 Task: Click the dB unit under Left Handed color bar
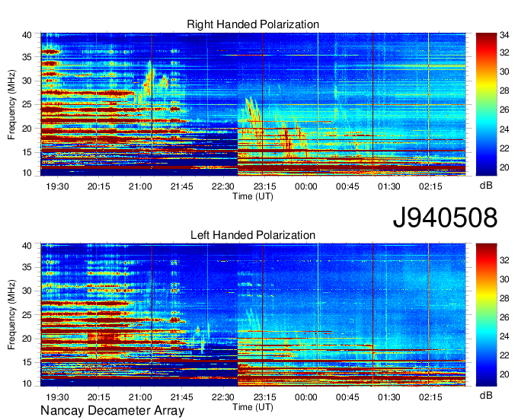coord(486,396)
